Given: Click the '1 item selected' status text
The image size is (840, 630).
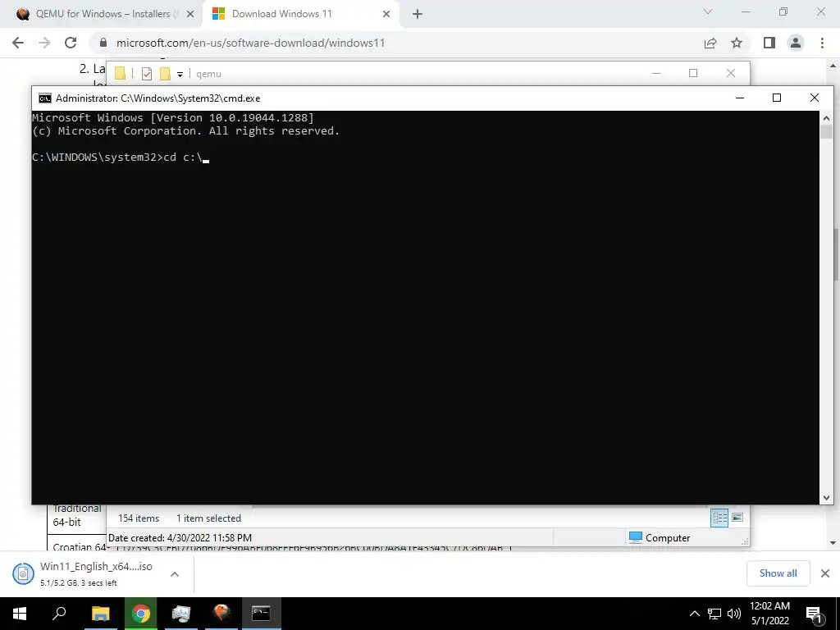Looking at the screenshot, I should point(209,518).
